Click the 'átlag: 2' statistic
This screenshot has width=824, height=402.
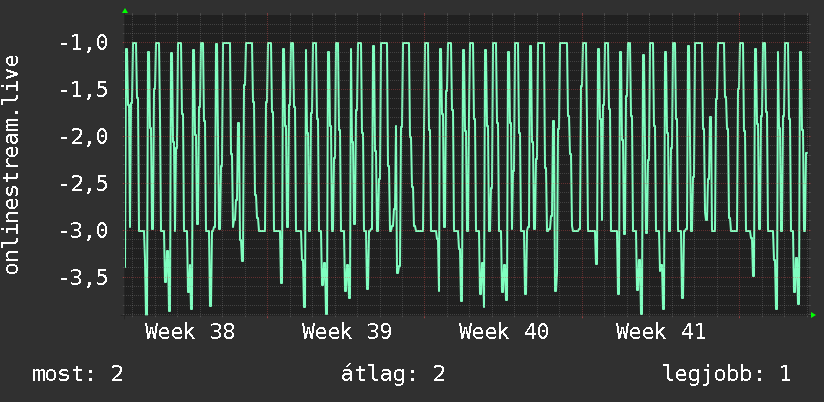click(x=393, y=374)
